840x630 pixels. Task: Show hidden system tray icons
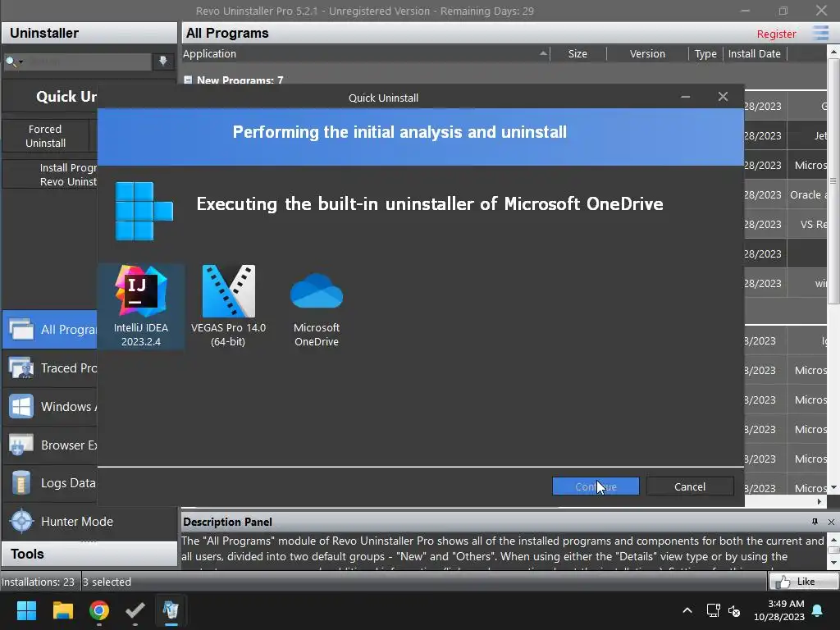click(x=687, y=610)
